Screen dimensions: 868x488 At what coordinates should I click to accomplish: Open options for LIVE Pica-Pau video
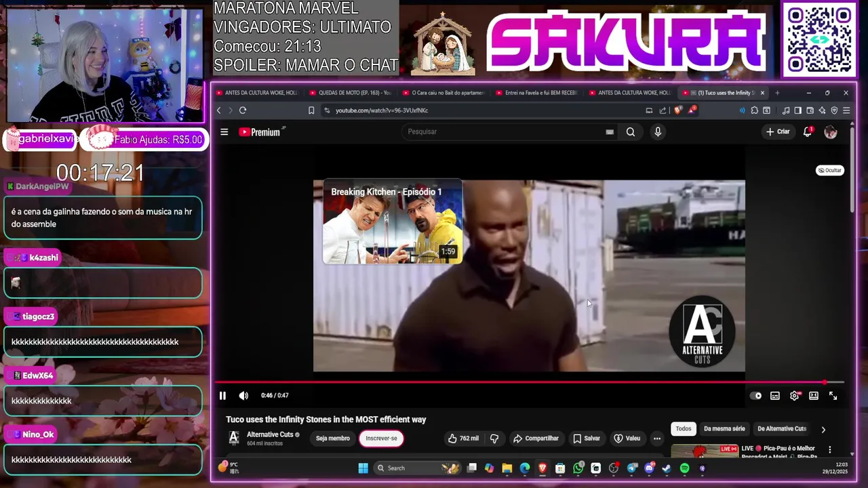click(x=829, y=449)
